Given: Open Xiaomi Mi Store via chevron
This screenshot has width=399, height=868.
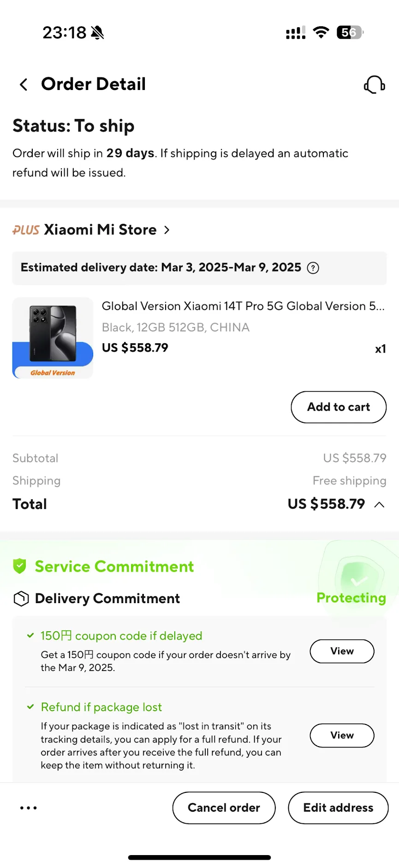Looking at the screenshot, I should [167, 230].
